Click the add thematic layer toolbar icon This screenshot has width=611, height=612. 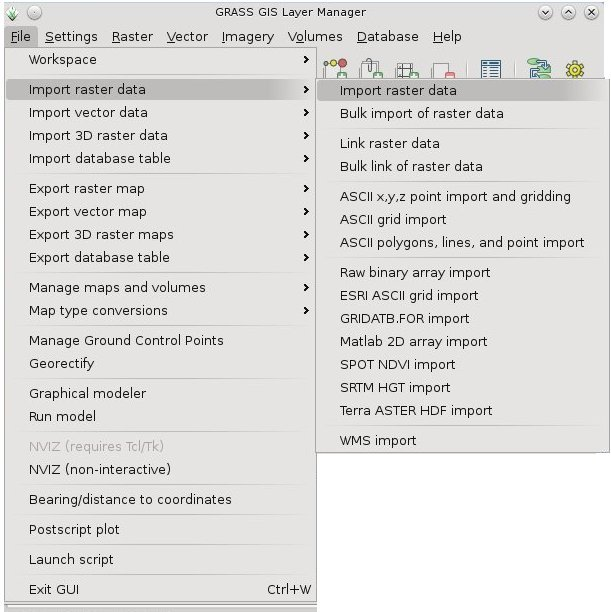[x=335, y=68]
